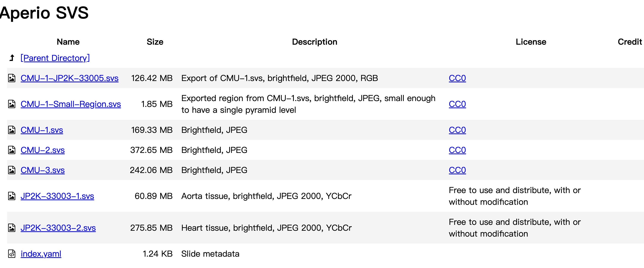Open the index.yaml metadata file
644x268 pixels.
pyautogui.click(x=41, y=254)
